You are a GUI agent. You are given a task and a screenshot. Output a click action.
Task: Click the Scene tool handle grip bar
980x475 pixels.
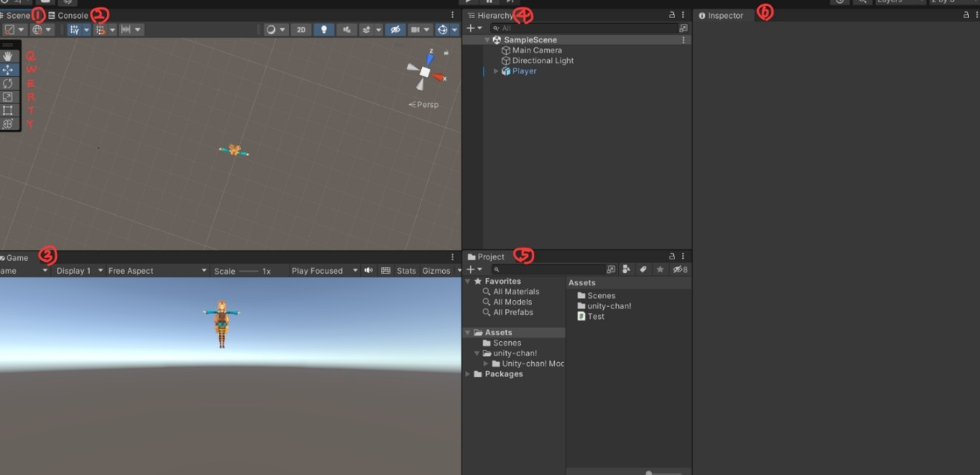7,45
